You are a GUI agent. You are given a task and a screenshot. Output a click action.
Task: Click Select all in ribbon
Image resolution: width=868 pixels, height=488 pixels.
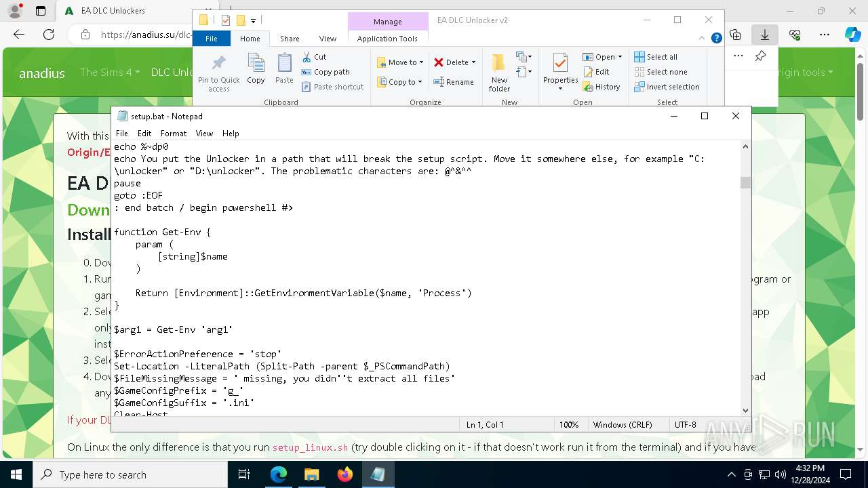pyautogui.click(x=656, y=57)
